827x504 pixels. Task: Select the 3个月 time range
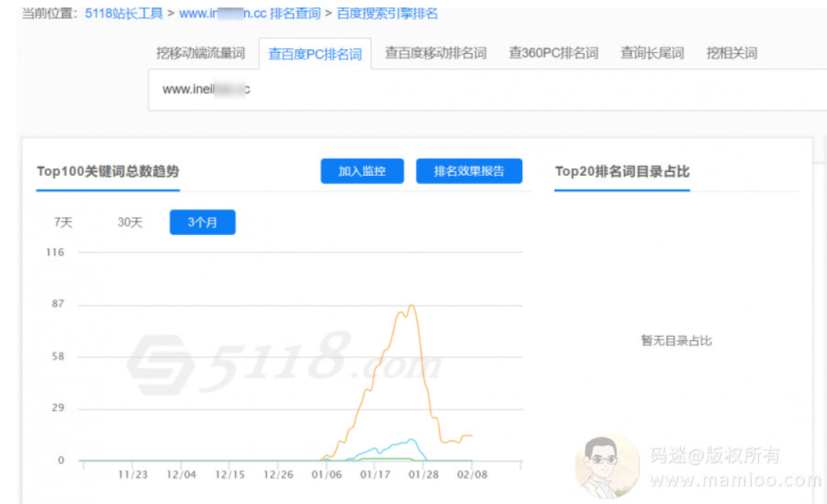pos(202,222)
